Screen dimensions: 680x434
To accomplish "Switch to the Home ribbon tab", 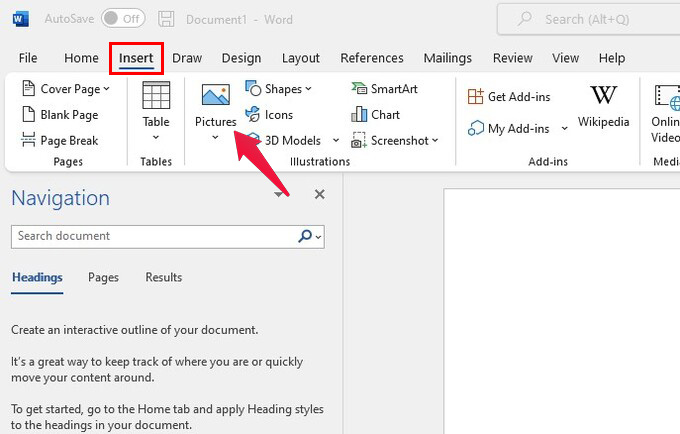I will (81, 58).
